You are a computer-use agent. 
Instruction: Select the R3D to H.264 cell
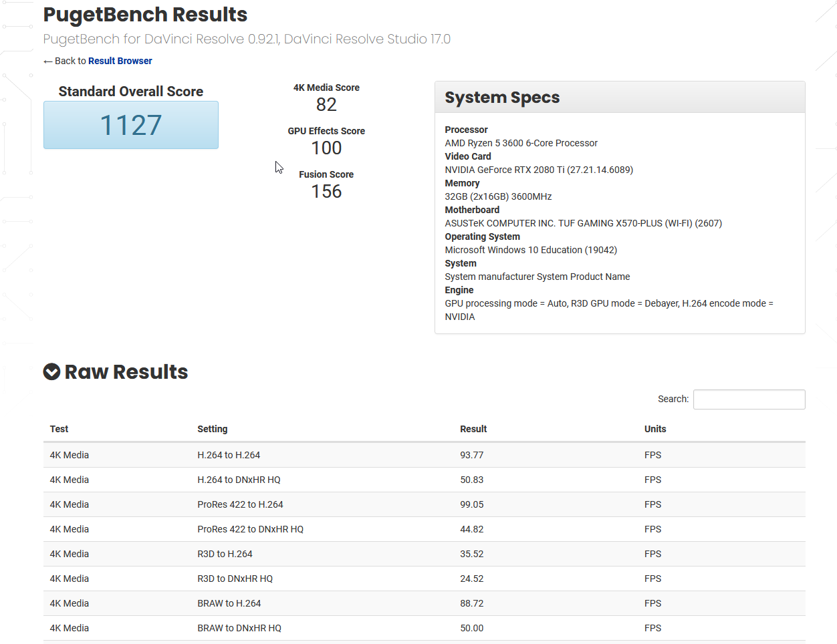[225, 554]
